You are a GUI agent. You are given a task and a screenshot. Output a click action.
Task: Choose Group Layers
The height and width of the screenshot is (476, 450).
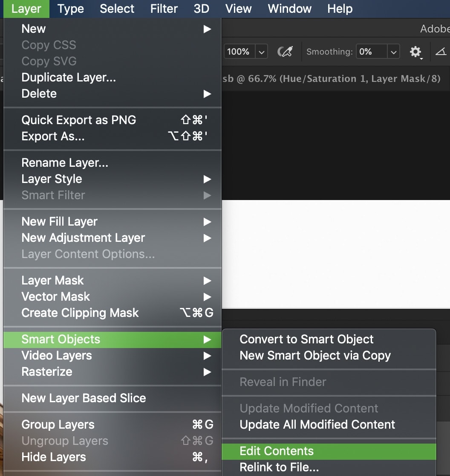(x=112, y=424)
